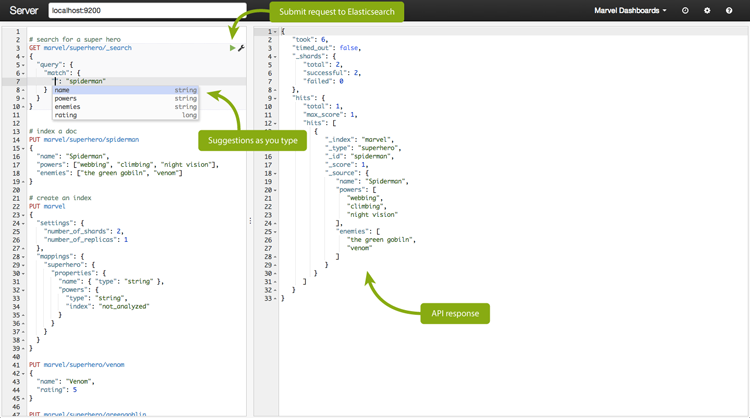Fold the "settings" block on editor line 24
This screenshot has height=418, width=750.
23,223
